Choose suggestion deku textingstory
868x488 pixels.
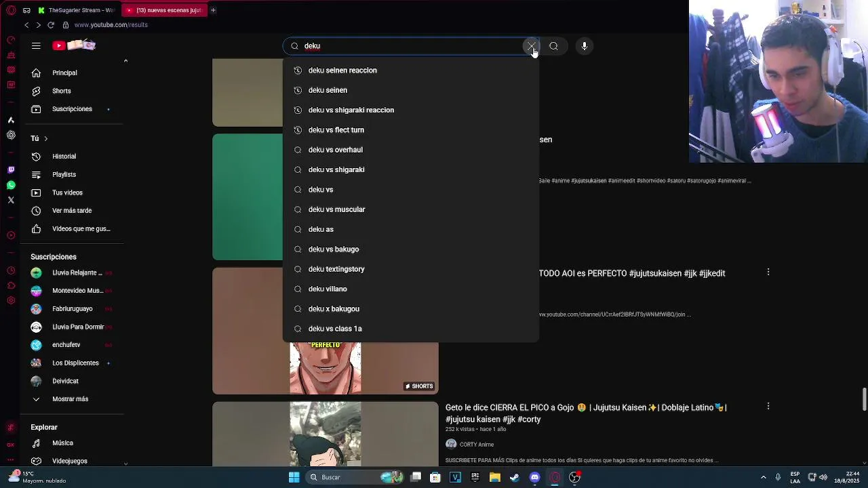[x=411, y=269]
